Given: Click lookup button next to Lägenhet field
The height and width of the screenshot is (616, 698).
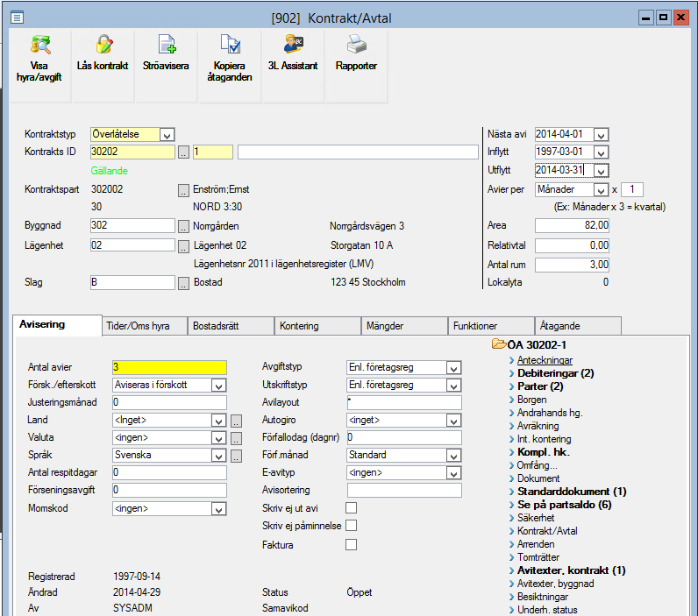Looking at the screenshot, I should 183,246.
